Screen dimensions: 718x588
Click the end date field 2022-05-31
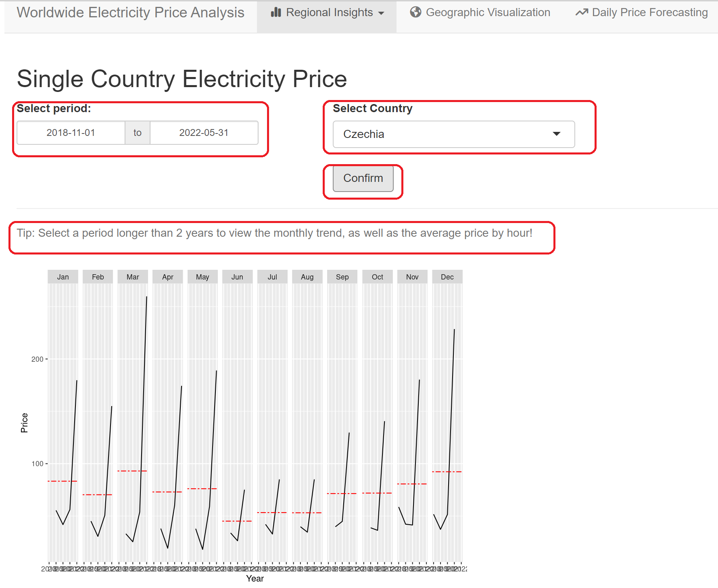click(x=204, y=133)
